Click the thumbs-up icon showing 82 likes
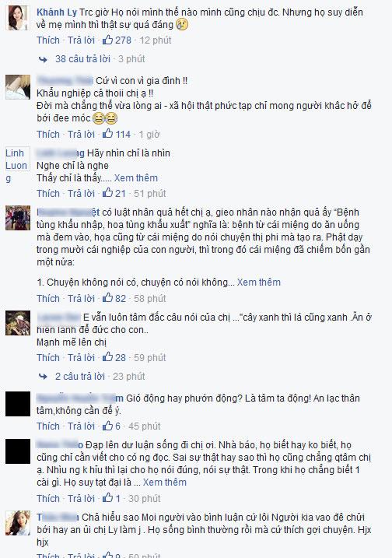392x558 pixels. pyautogui.click(x=107, y=298)
